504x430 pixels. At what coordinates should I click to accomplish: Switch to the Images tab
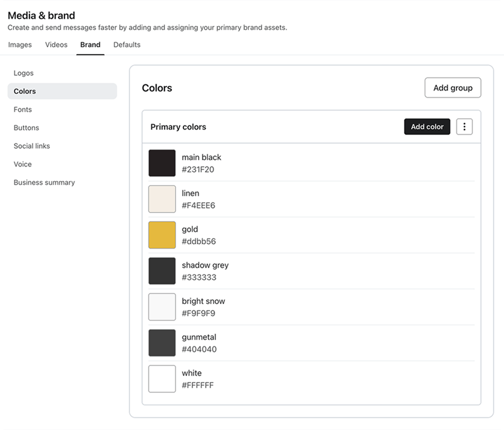point(20,45)
